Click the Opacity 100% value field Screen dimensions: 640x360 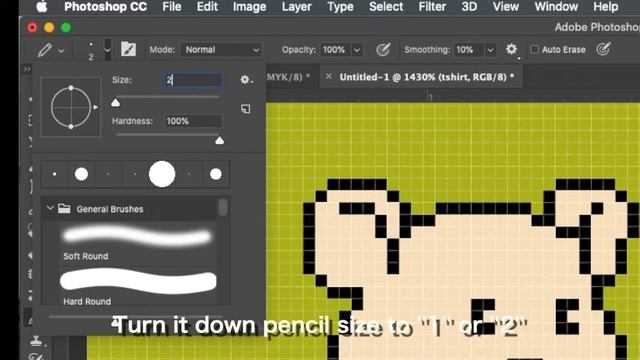point(334,50)
